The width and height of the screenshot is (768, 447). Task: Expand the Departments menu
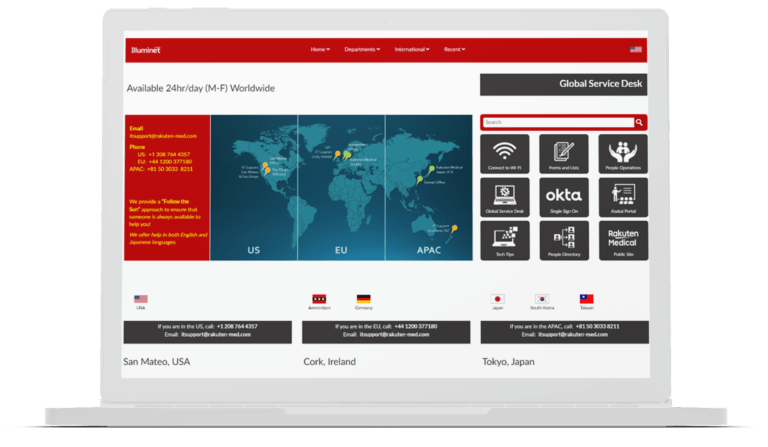362,49
